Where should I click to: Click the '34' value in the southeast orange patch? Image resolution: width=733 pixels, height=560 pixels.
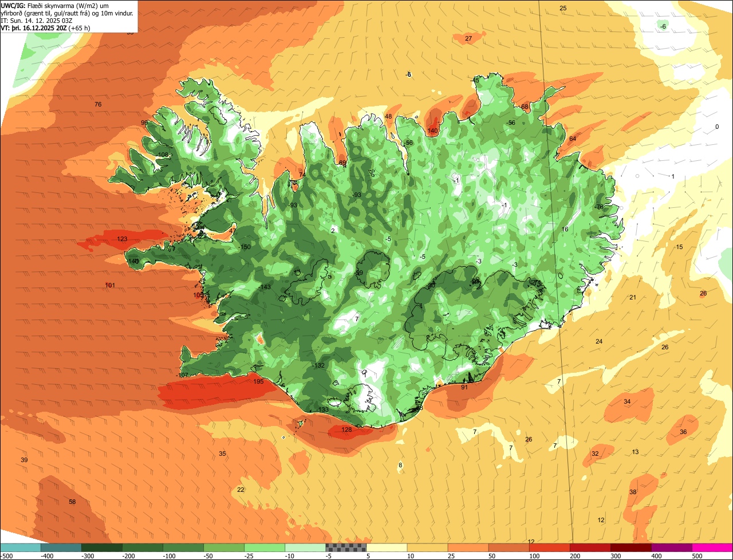627,401
